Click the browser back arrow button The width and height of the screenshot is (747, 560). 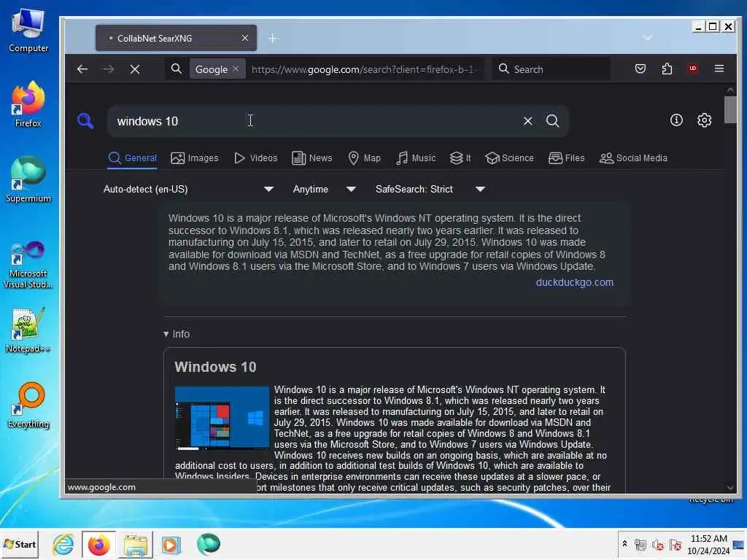click(82, 69)
